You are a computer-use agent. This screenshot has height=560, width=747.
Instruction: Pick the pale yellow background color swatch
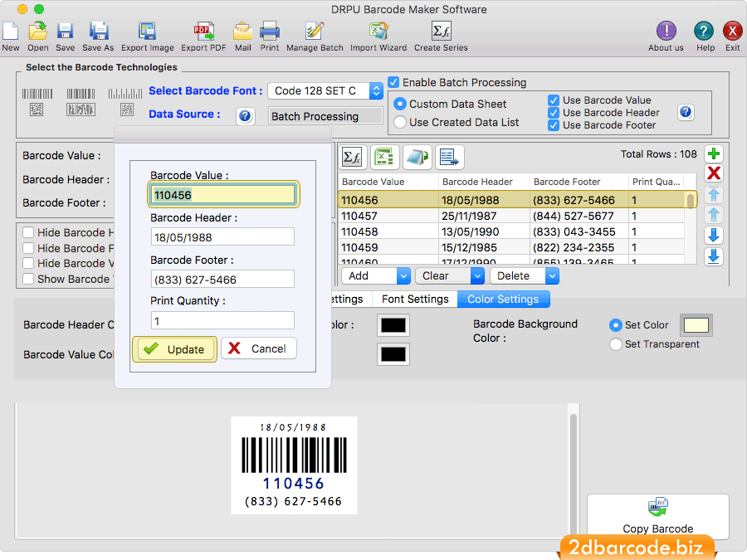click(x=696, y=325)
